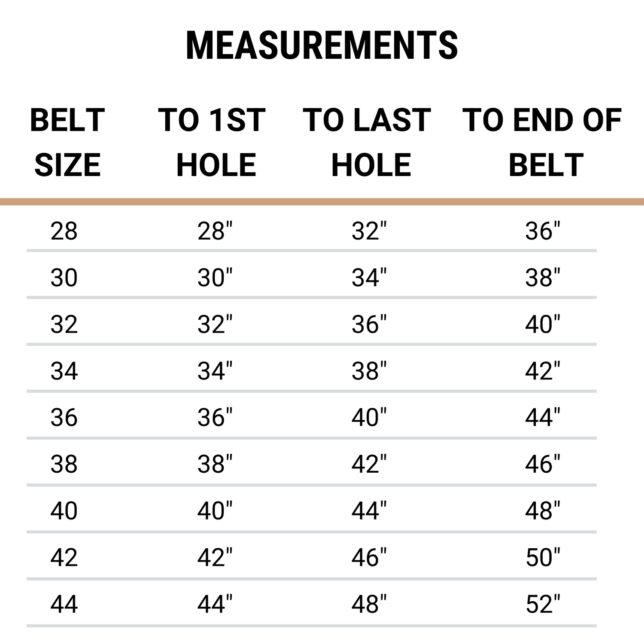Image resolution: width=644 pixels, height=644 pixels.
Task: Click belt size 28 row label
Action: point(64,231)
